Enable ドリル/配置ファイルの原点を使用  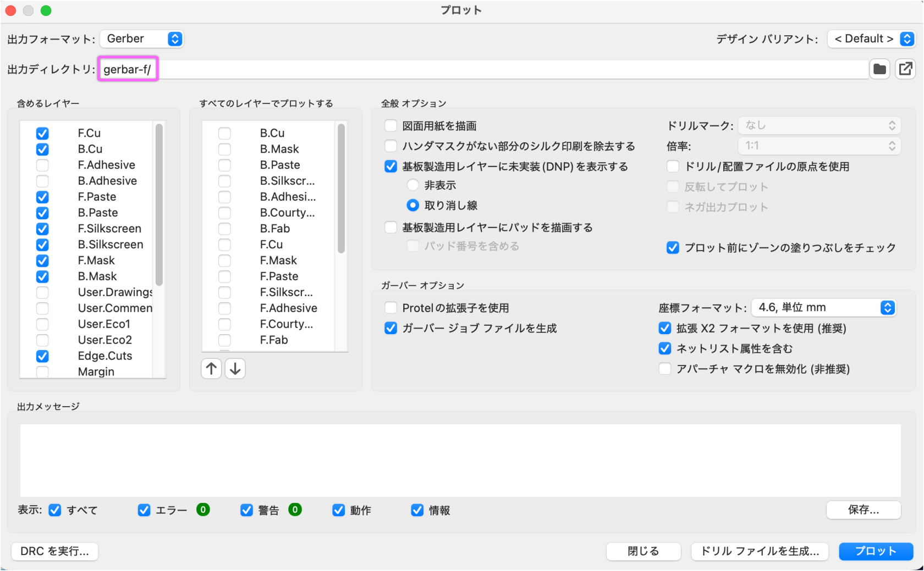coord(673,167)
